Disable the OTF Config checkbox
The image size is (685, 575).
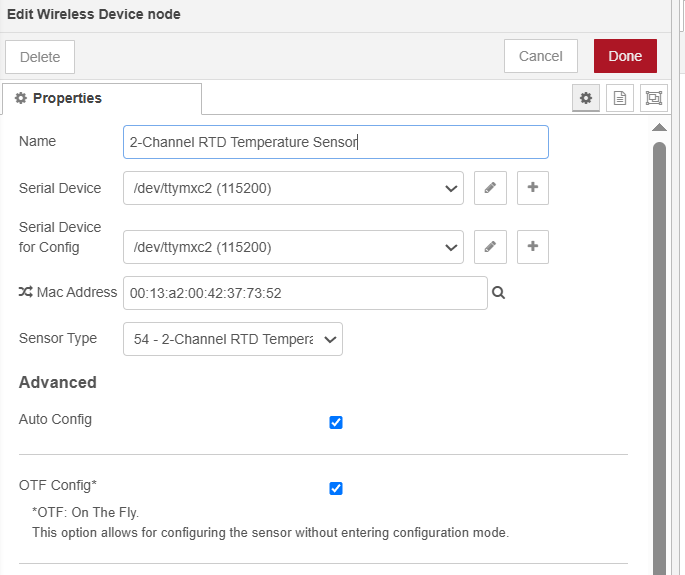point(336,488)
